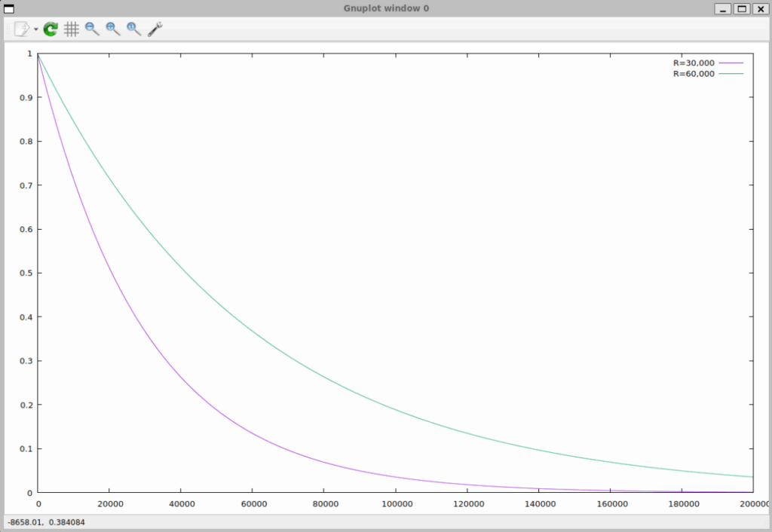This screenshot has height=532, width=772.
Task: Click the 100000 x-axis tick label
Action: 395,503
